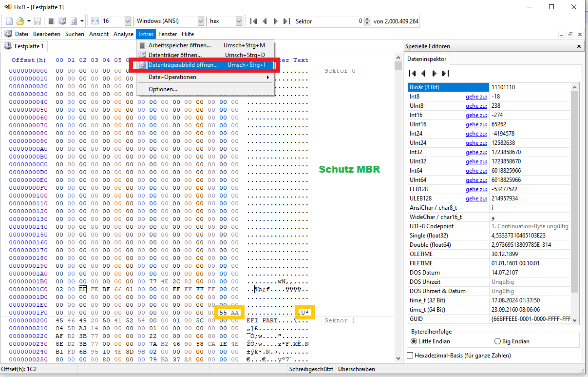Click Dateninspektor previous-byte navigation icon
Screen dimensions: 588x377
pyautogui.click(x=423, y=74)
